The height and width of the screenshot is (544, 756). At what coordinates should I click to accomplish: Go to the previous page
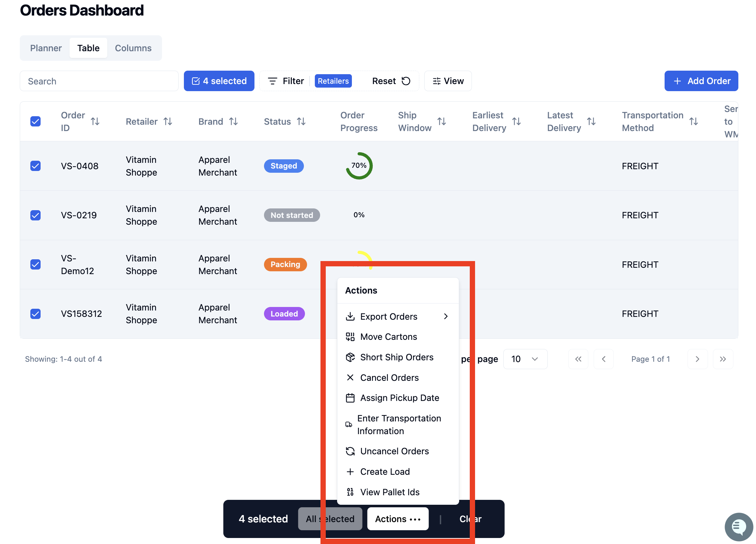604,359
